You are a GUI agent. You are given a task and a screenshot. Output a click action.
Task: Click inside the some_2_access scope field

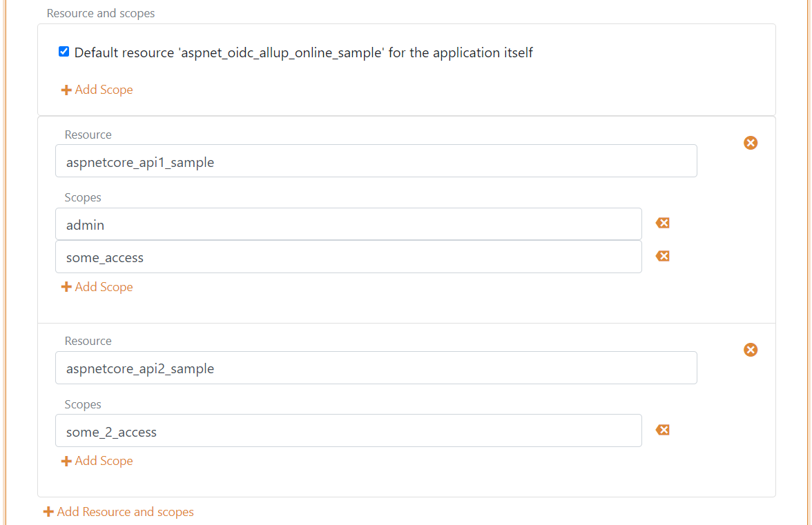coord(348,430)
